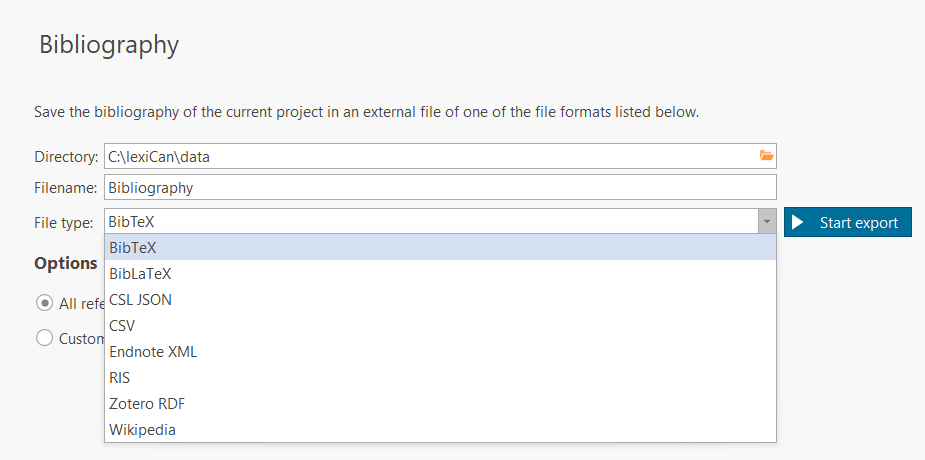Screen dimensions: 925x460
Task: Pick CSL JSON file type option
Action: coord(140,299)
